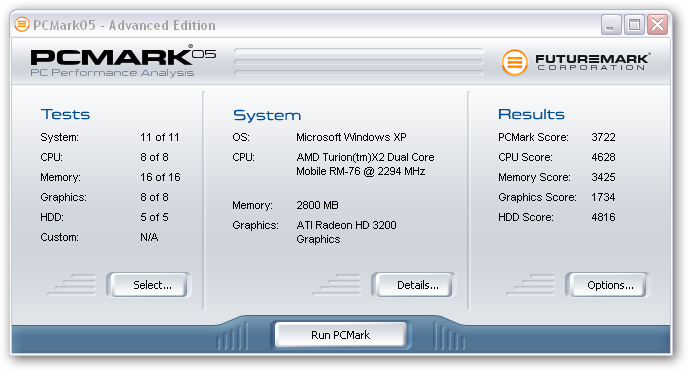Click the 'Memory Score:' label
This screenshot has height=371, width=688.
pos(534,177)
